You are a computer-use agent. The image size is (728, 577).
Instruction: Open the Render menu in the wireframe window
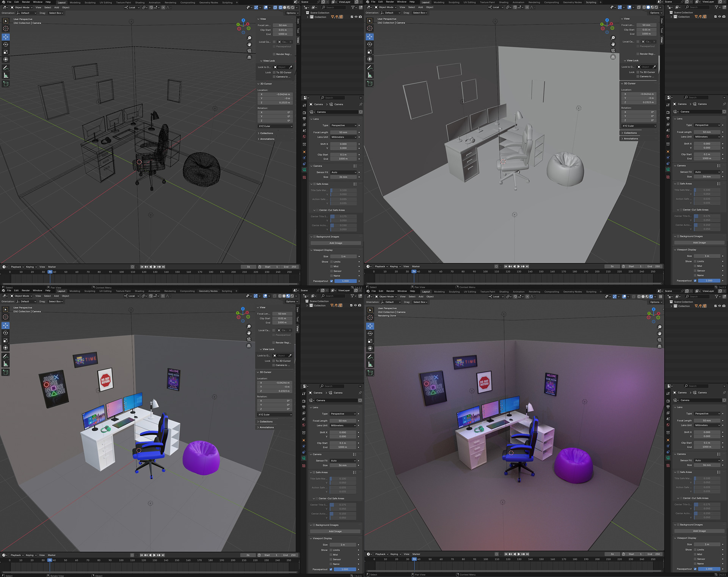pyautogui.click(x=26, y=2)
